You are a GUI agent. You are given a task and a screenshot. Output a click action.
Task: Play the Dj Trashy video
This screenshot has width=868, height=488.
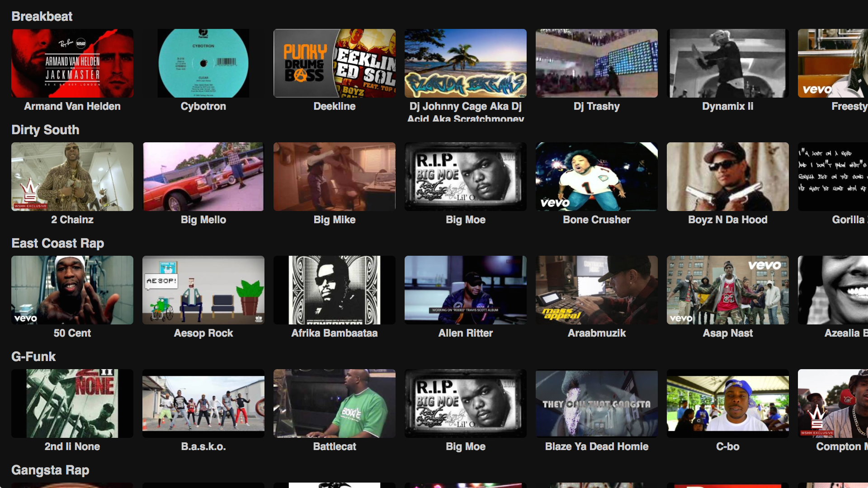click(x=596, y=63)
